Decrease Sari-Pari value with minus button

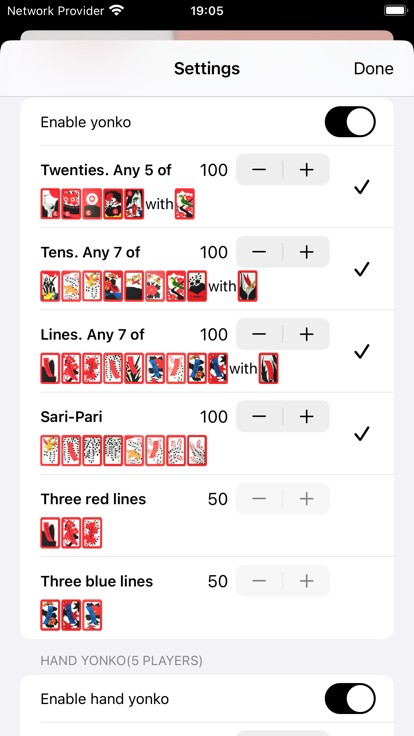tap(259, 416)
